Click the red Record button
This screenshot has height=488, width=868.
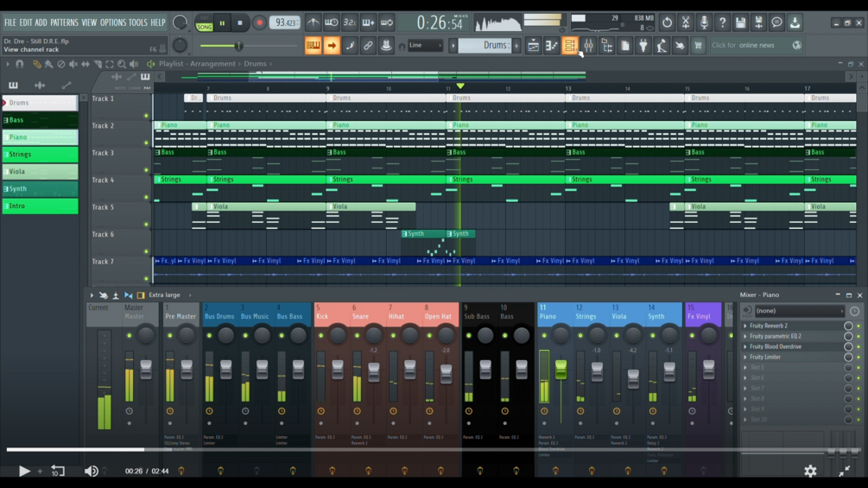(258, 23)
